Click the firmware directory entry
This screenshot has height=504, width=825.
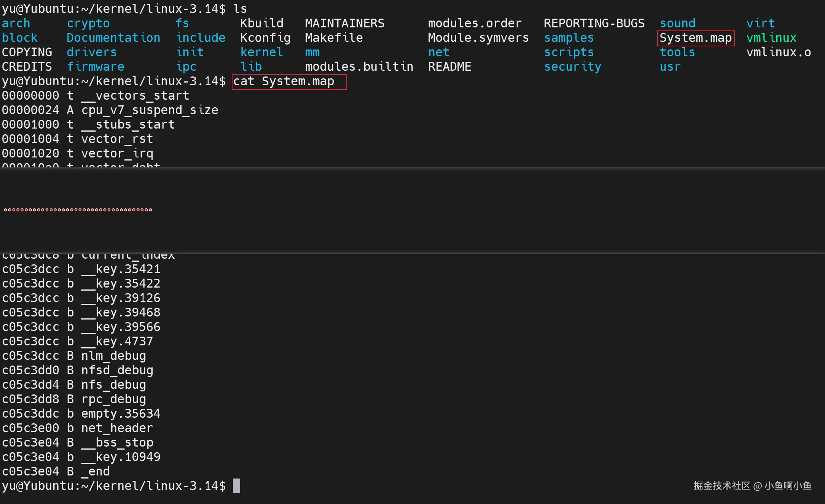(95, 67)
